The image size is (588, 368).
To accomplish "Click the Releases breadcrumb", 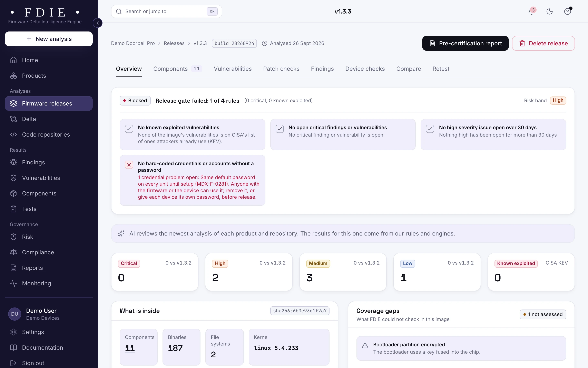I will point(174,43).
